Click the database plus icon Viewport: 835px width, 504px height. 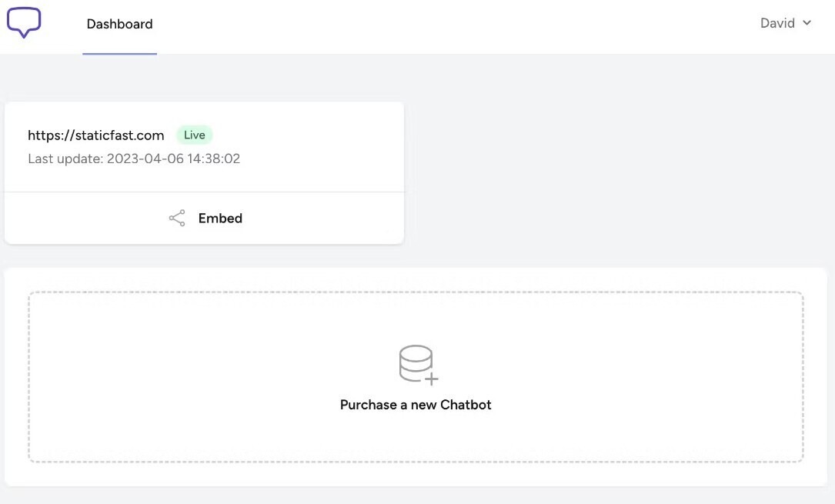coord(419,365)
